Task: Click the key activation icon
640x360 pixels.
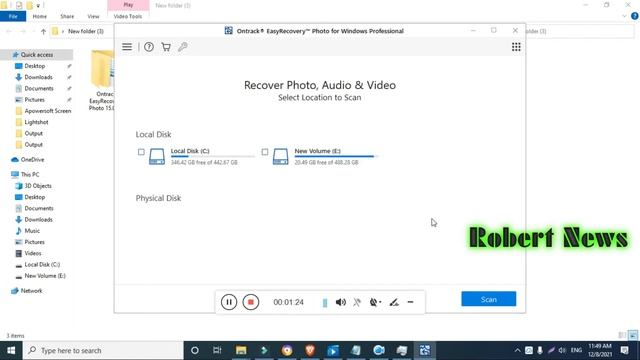Action: (182, 47)
